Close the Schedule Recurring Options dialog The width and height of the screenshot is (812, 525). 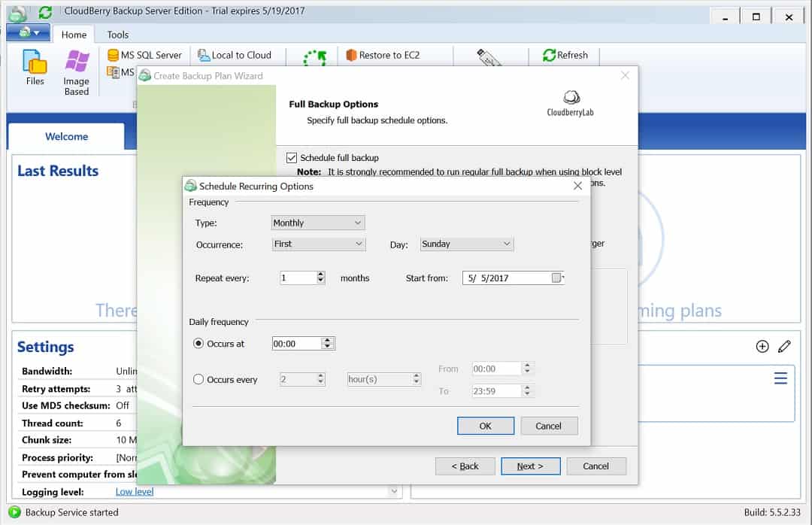click(578, 186)
